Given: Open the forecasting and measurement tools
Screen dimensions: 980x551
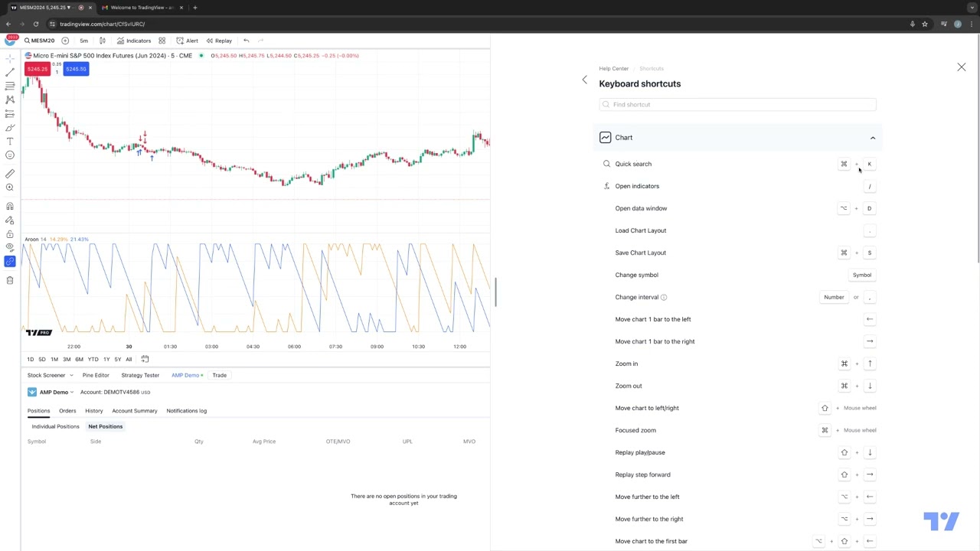Looking at the screenshot, I should (10, 113).
